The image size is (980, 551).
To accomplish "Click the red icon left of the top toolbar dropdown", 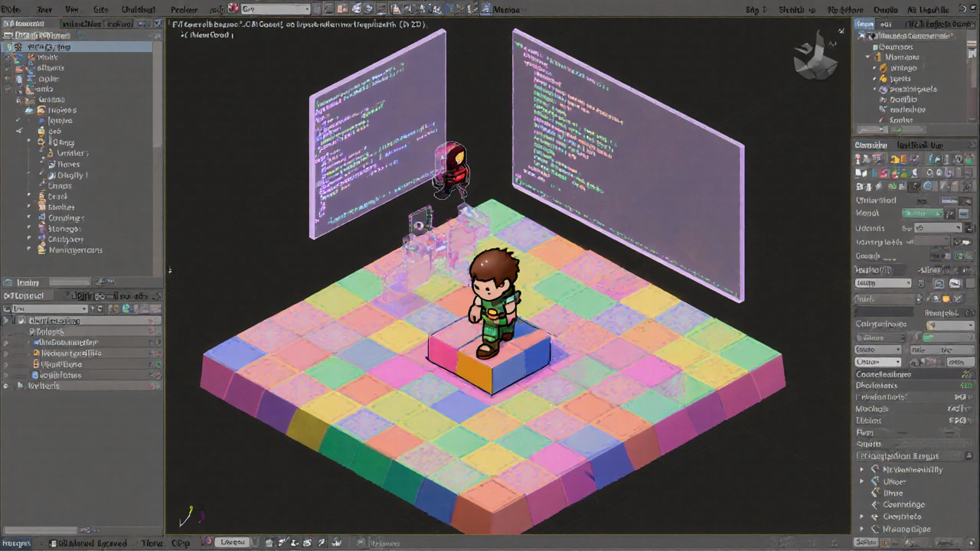I will point(233,9).
